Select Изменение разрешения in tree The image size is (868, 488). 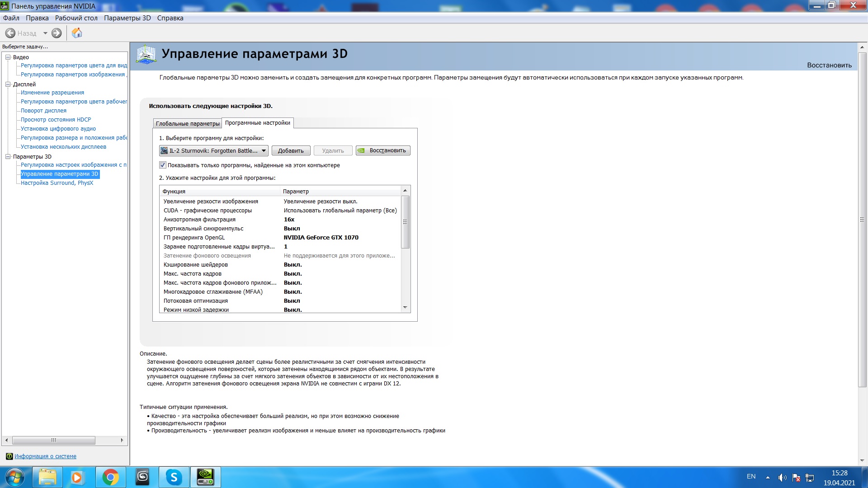pos(52,93)
